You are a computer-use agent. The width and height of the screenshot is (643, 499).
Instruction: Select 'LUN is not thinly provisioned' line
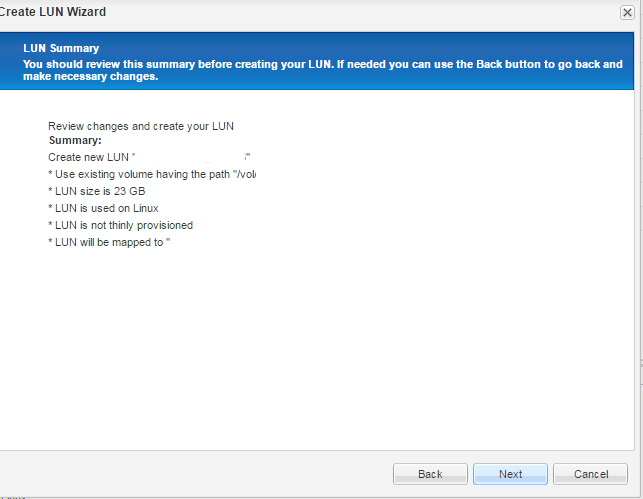point(120,225)
